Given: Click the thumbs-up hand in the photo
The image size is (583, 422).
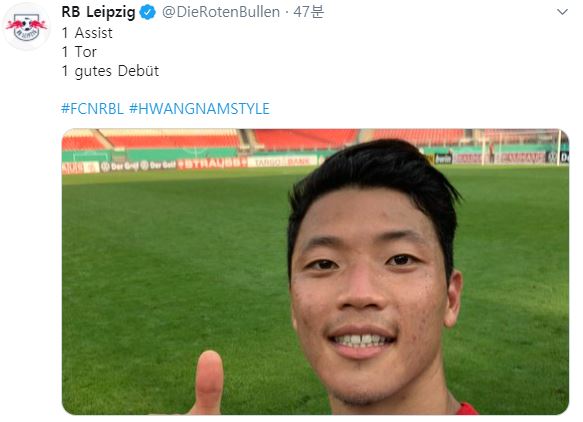Looking at the screenshot, I should tap(209, 383).
